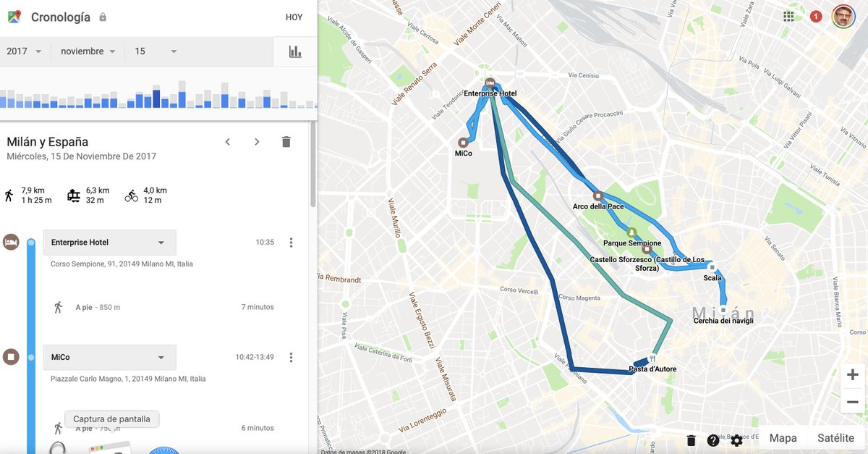868x454 pixels.
Task: Toggle the bar chart statistics icon
Action: [x=295, y=51]
